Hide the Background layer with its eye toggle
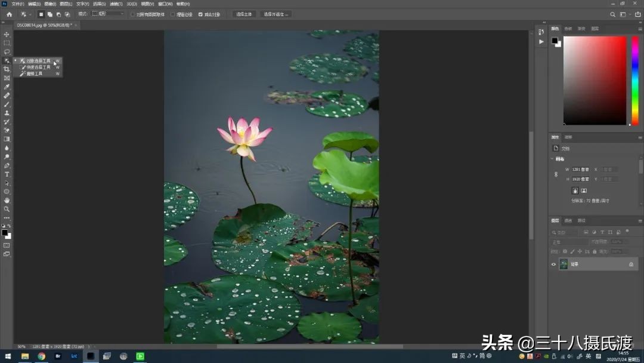This screenshot has height=363, width=644. (x=553, y=264)
